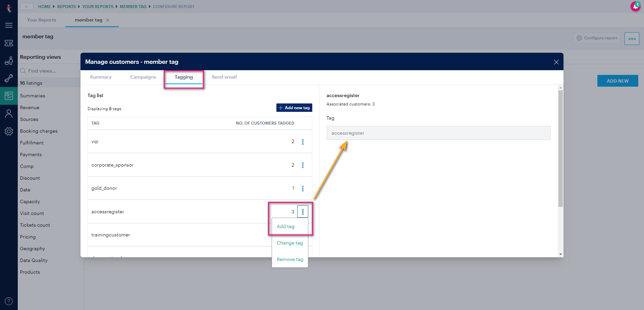Select the Products reporting view
Screen dimensions: 644x310
[x=30, y=272]
